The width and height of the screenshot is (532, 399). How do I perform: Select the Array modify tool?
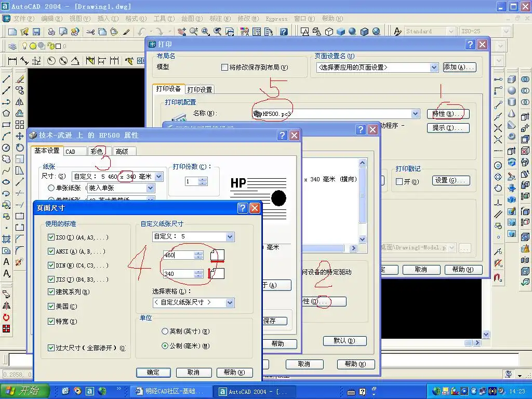click(20, 125)
